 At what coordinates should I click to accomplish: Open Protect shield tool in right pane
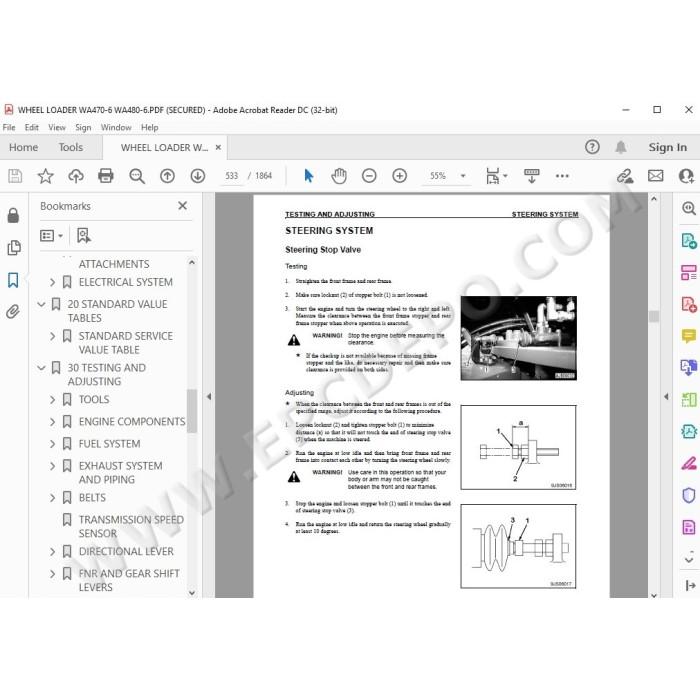click(688, 495)
